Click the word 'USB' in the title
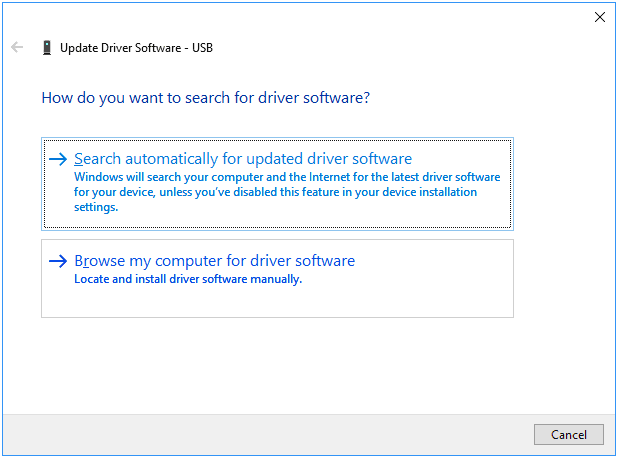618x458 pixels. (203, 48)
